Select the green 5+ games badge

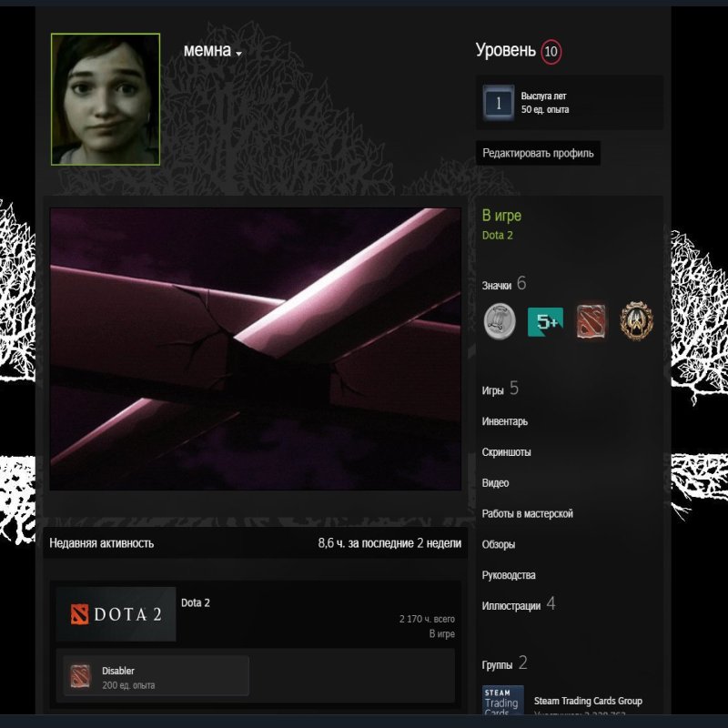pyautogui.click(x=545, y=321)
